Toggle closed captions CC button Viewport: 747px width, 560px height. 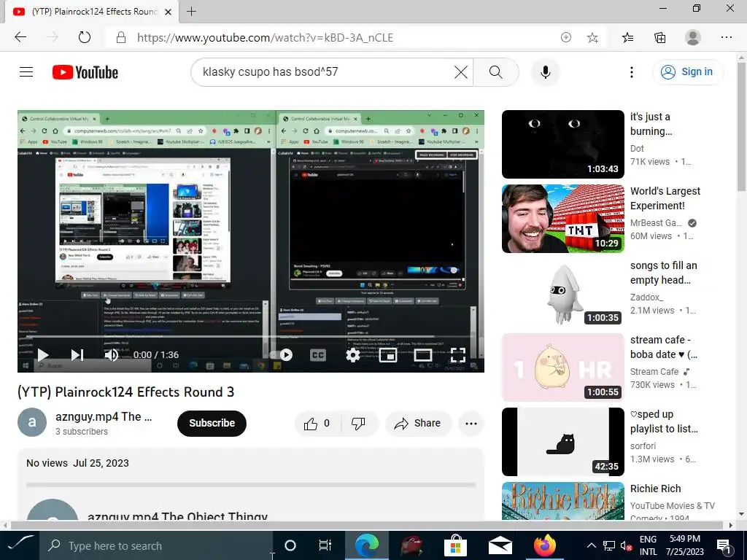(318, 355)
